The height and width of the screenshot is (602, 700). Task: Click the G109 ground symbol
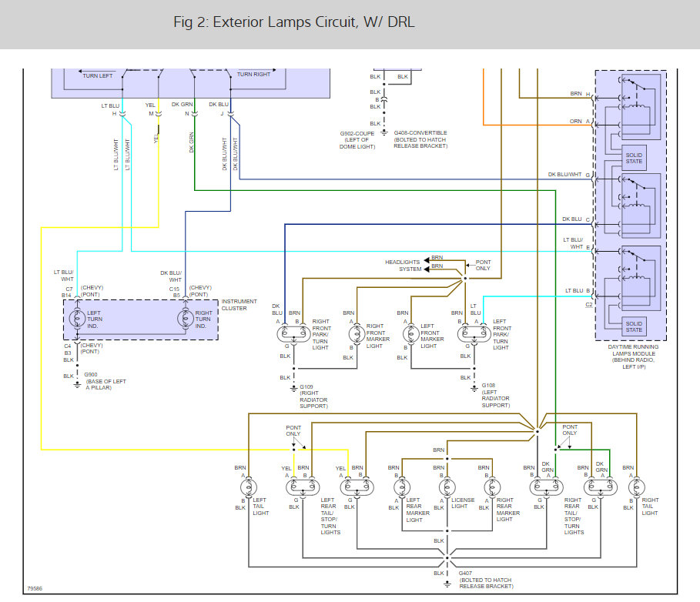click(293, 389)
